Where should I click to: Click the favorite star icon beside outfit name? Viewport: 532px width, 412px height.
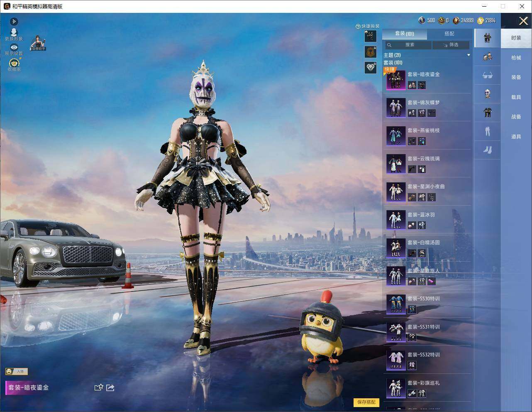[98, 387]
